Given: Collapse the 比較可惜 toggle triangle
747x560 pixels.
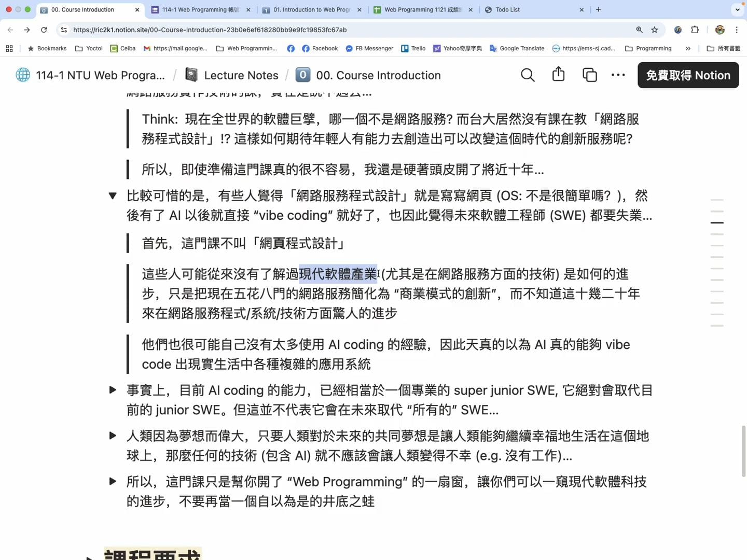Looking at the screenshot, I should (113, 195).
